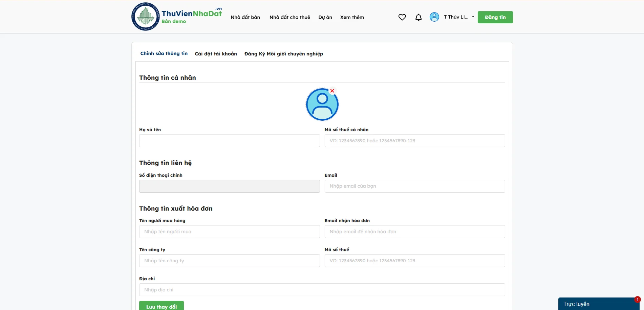Screen dimensions: 644x310
Task: Focus the Email input field
Action: [414, 186]
